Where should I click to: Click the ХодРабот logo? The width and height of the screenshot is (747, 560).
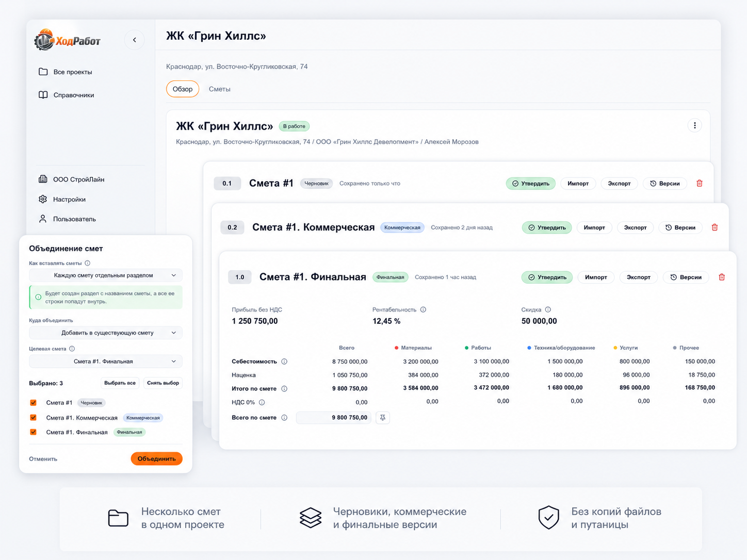(x=68, y=40)
